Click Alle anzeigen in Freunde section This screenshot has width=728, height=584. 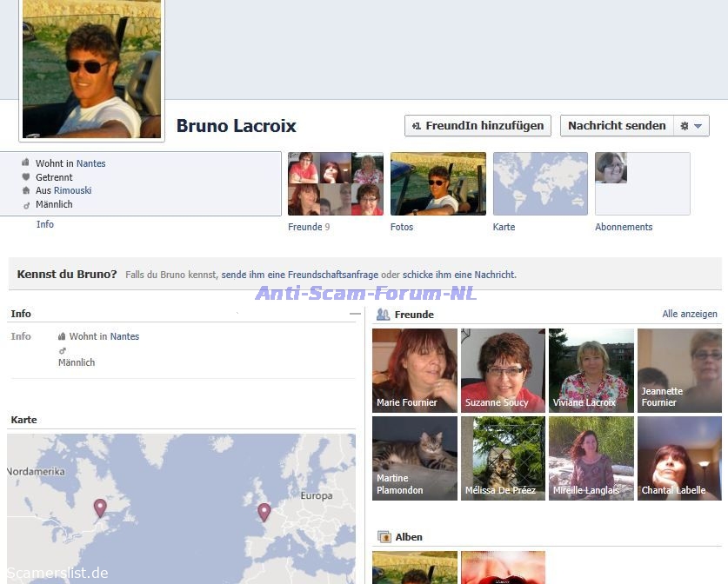(690, 314)
